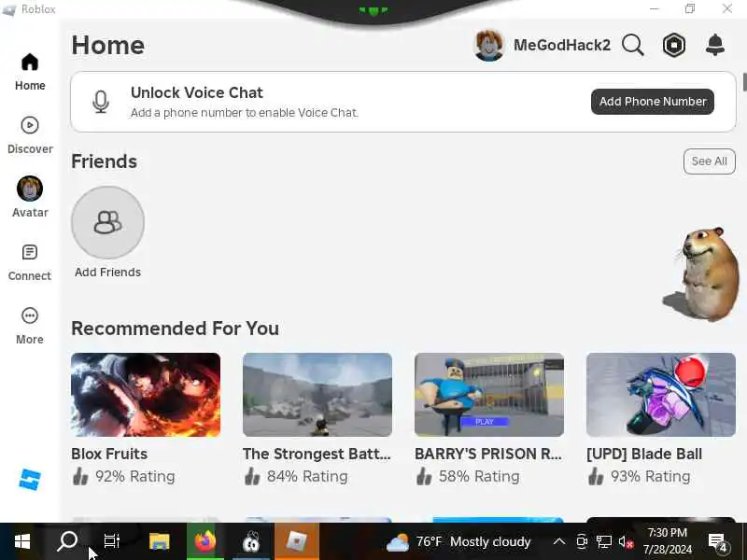Click the Recommended For You heading

[x=175, y=329]
